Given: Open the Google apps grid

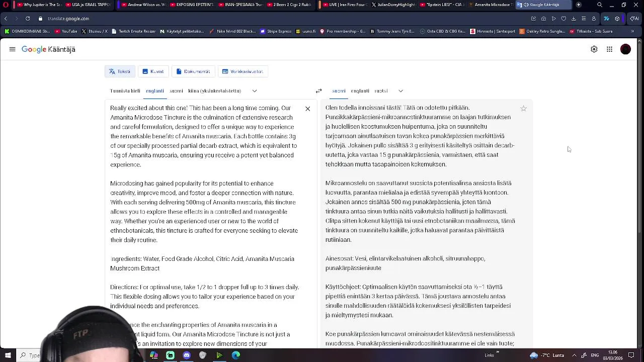Looking at the screenshot, I should click(609, 49).
